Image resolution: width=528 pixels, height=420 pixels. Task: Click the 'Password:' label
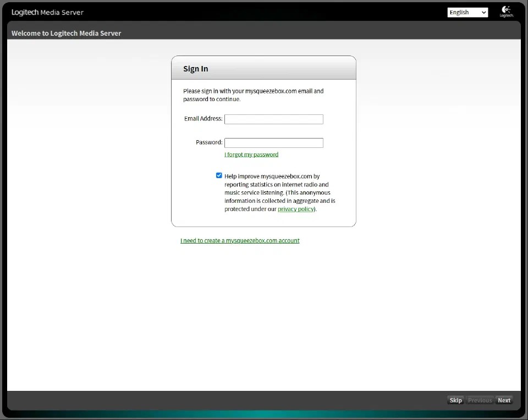click(x=209, y=142)
